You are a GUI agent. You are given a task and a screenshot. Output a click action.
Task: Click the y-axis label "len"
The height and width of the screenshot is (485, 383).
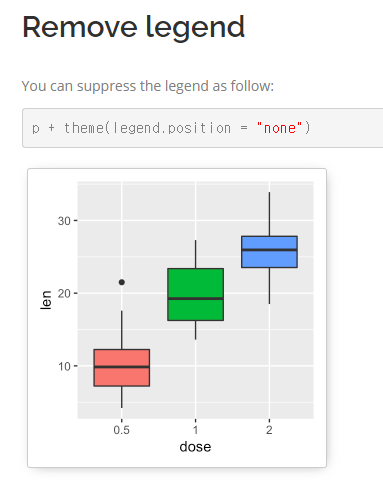[46, 300]
